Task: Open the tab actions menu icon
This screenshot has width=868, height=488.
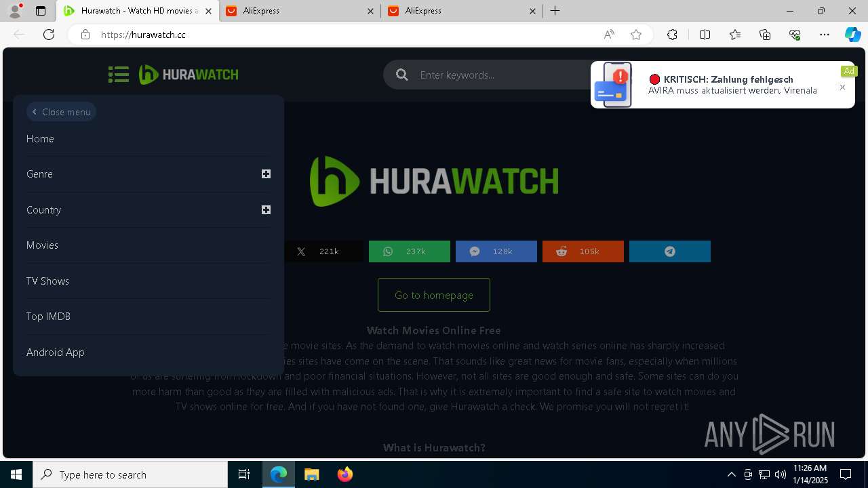Action: click(x=41, y=11)
